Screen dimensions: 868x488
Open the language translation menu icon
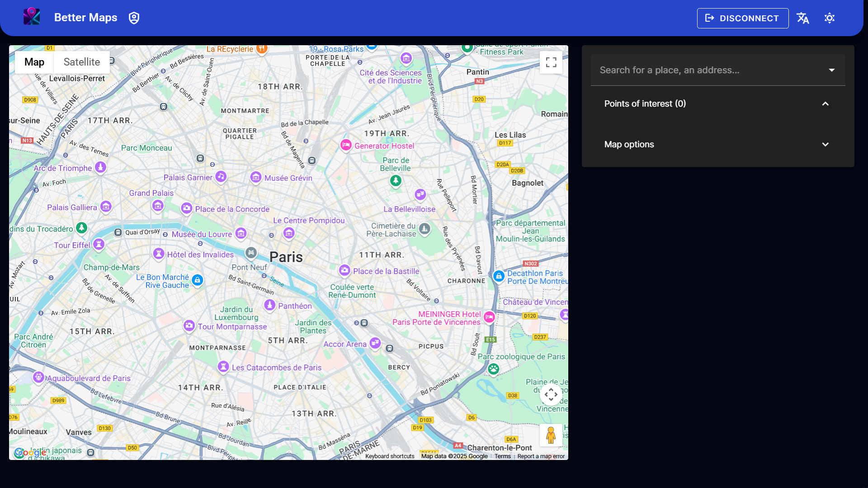click(x=803, y=18)
